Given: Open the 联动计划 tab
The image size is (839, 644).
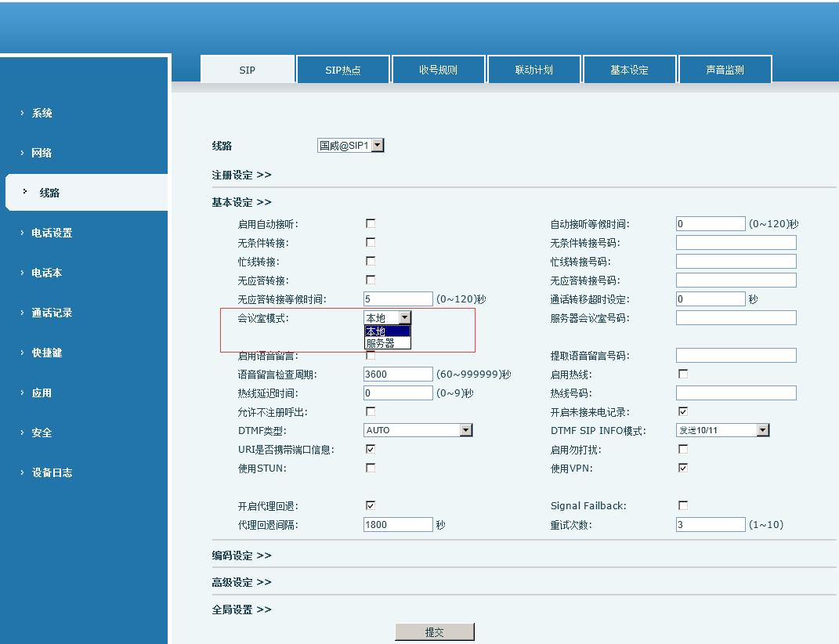Looking at the screenshot, I should (533, 70).
